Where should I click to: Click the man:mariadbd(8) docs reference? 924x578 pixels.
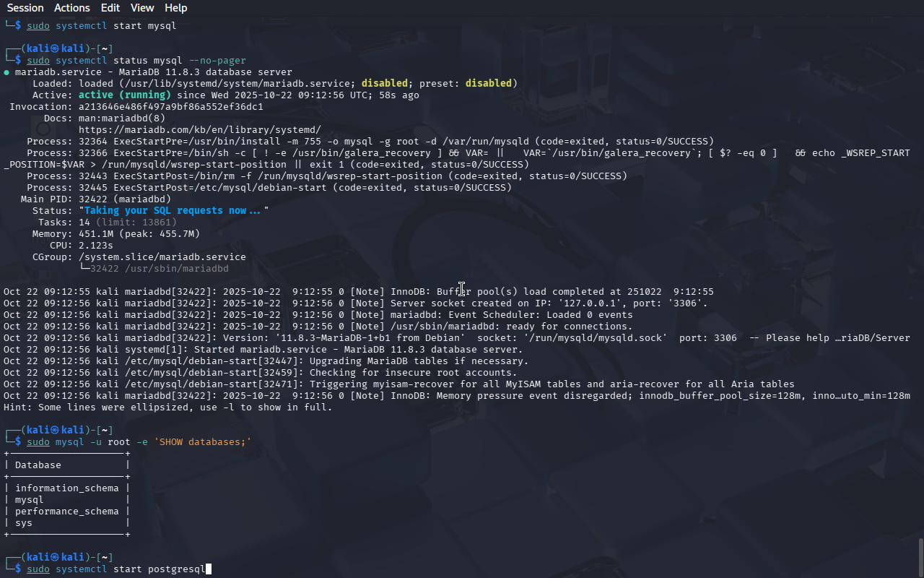pos(121,118)
